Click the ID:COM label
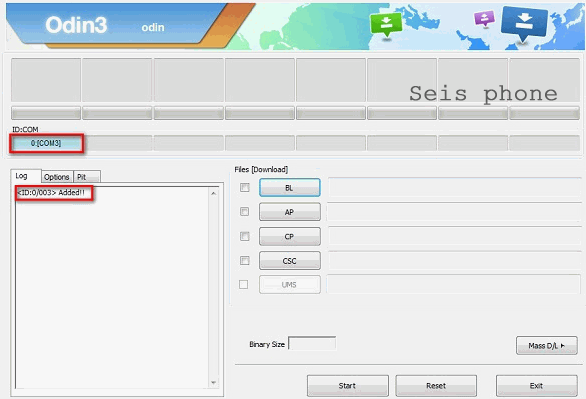This screenshot has height=399, width=586. 25,129
